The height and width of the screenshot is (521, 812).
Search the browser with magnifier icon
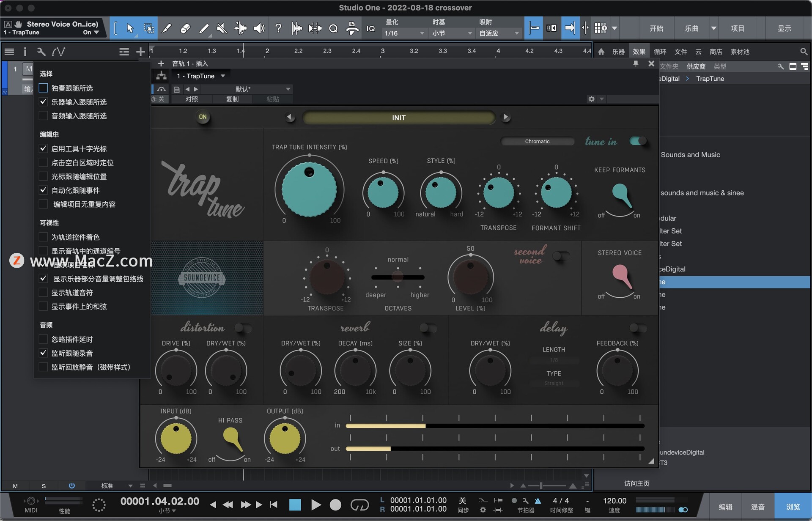[804, 52]
